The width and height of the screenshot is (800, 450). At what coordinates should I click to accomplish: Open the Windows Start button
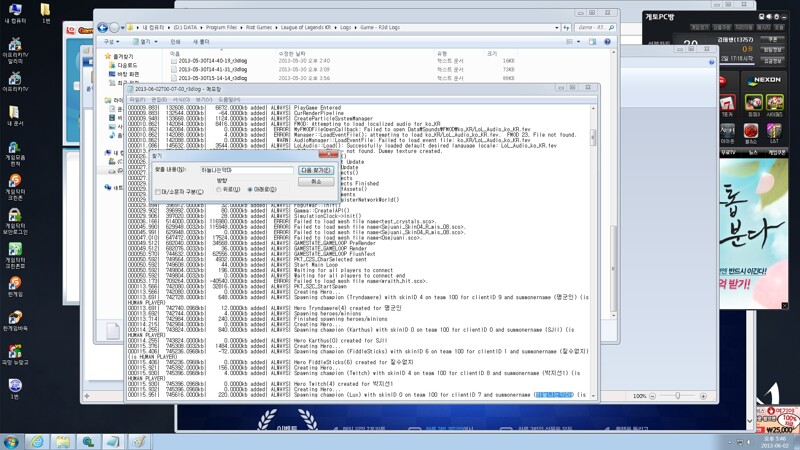coord(11,441)
